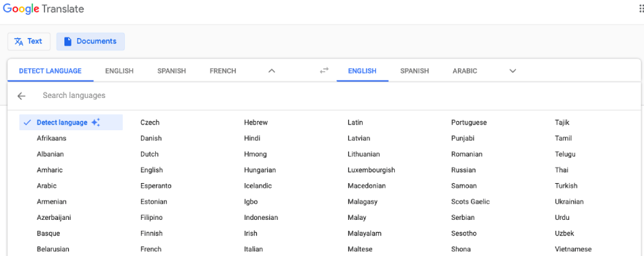Choose Amharic from the language list
This screenshot has width=644, height=256.
click(50, 170)
